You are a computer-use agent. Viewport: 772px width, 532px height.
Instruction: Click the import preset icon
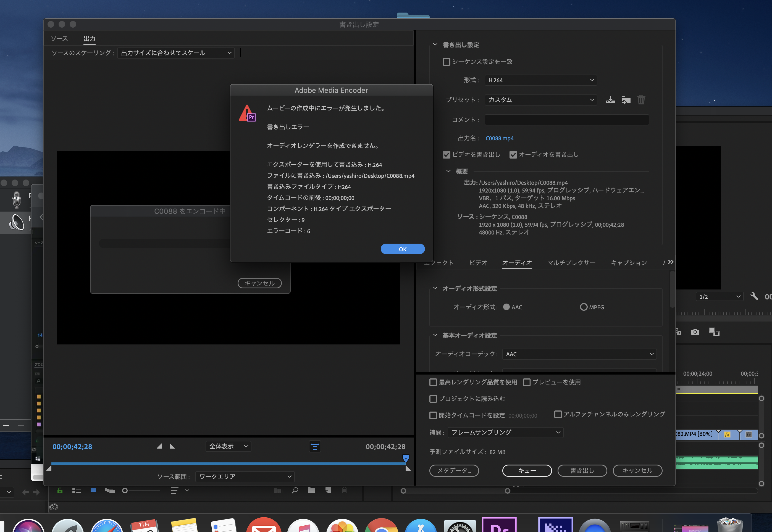626,100
